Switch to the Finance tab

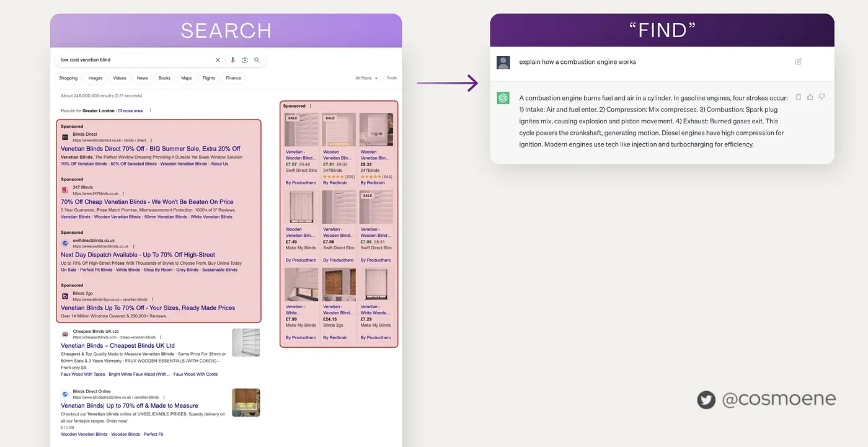(x=234, y=78)
